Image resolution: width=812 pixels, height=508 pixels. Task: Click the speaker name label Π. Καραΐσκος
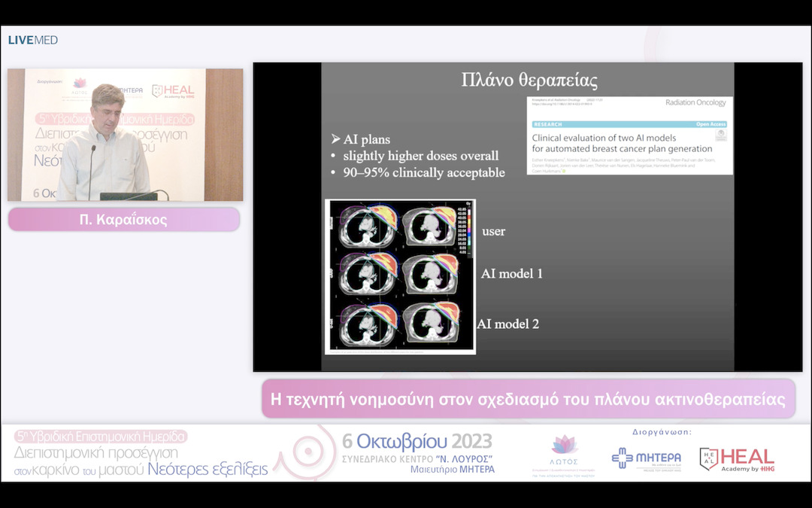(x=124, y=220)
